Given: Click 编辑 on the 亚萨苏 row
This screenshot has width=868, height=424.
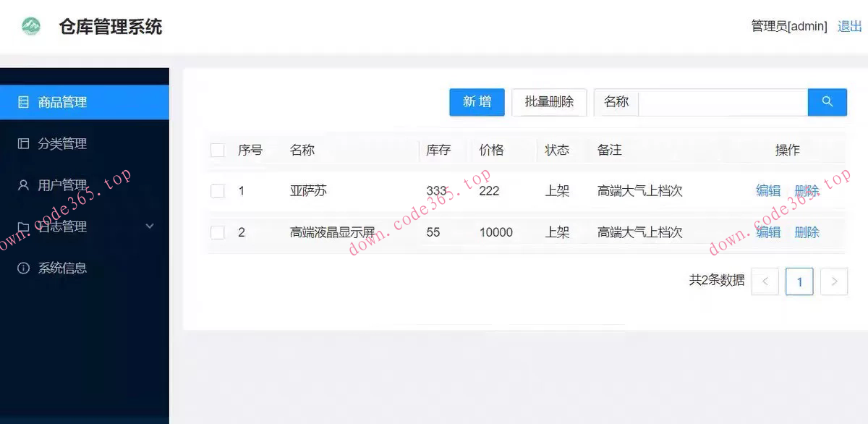Looking at the screenshot, I should (x=768, y=190).
